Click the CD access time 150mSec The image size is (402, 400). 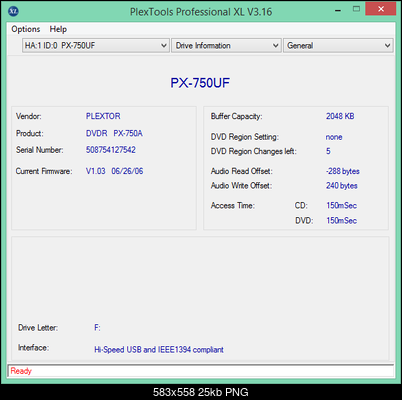pos(341,205)
